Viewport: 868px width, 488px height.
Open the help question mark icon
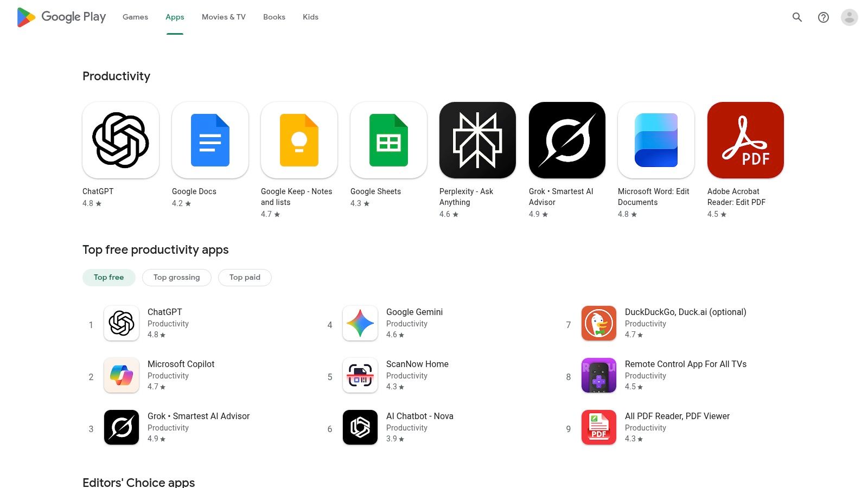824,17
